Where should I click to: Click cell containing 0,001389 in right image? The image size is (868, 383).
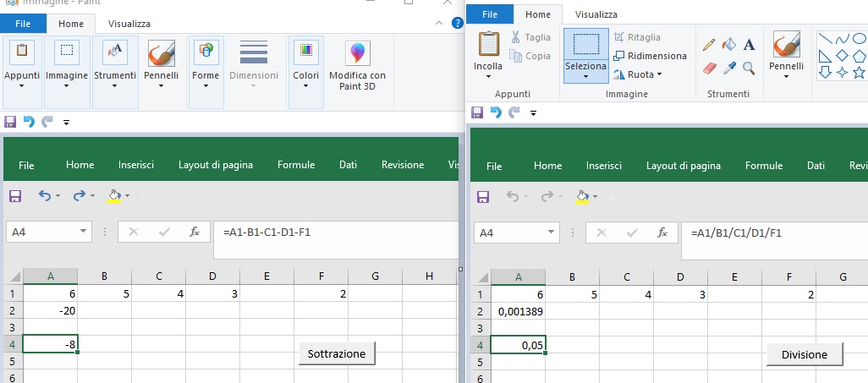tap(518, 312)
